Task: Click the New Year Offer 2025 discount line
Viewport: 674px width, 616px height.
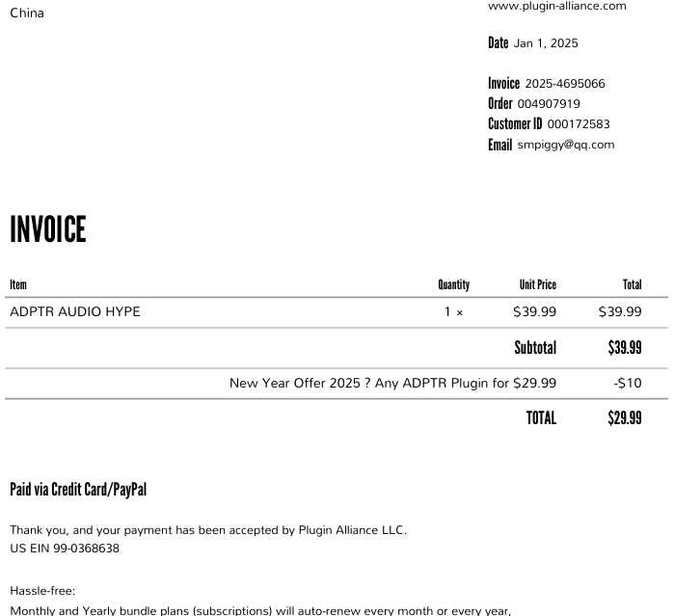Action: point(392,383)
